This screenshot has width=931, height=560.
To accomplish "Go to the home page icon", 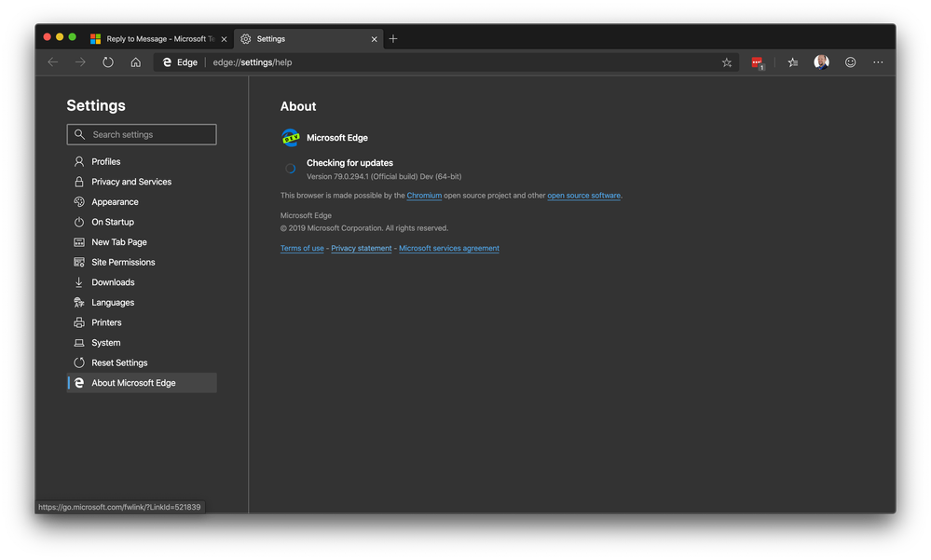I will coord(136,62).
